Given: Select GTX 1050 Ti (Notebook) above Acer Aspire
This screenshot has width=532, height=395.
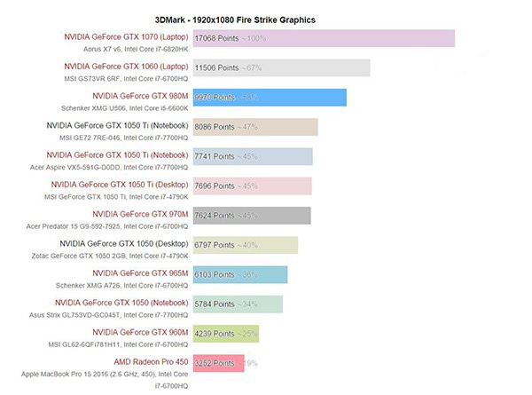Looking at the screenshot, I should pyautogui.click(x=126, y=155).
